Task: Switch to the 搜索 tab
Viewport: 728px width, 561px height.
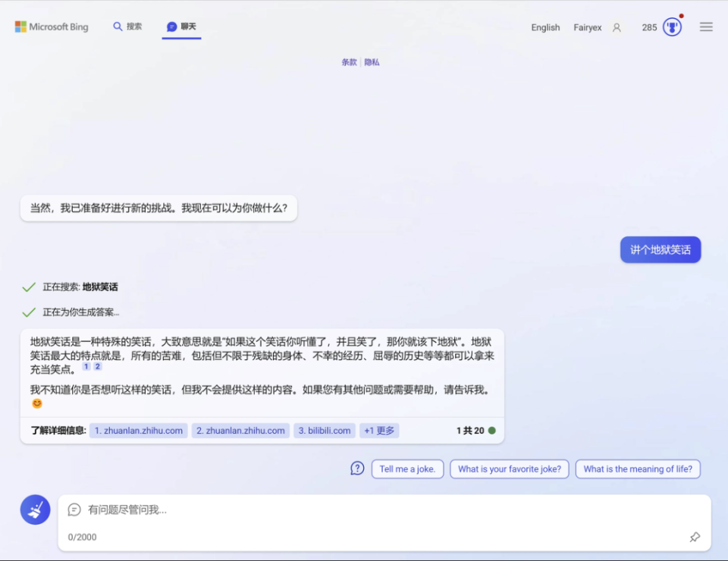Action: click(x=127, y=26)
